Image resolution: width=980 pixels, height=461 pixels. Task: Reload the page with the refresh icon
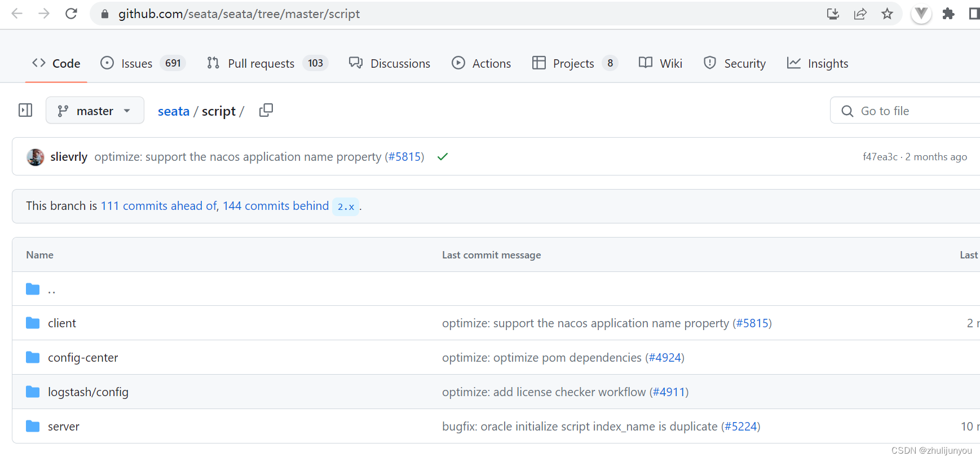tap(71, 14)
